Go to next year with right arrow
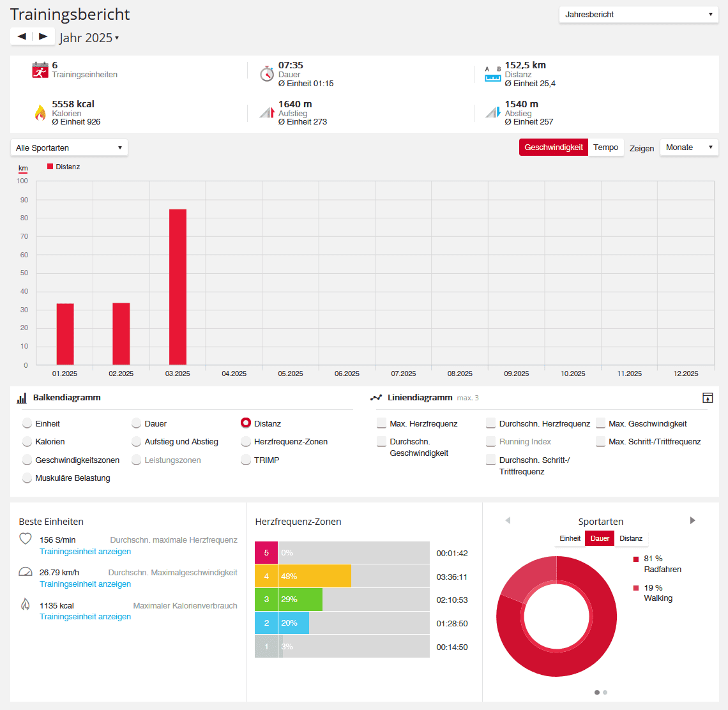Viewport: 728px width, 710px height. point(43,36)
